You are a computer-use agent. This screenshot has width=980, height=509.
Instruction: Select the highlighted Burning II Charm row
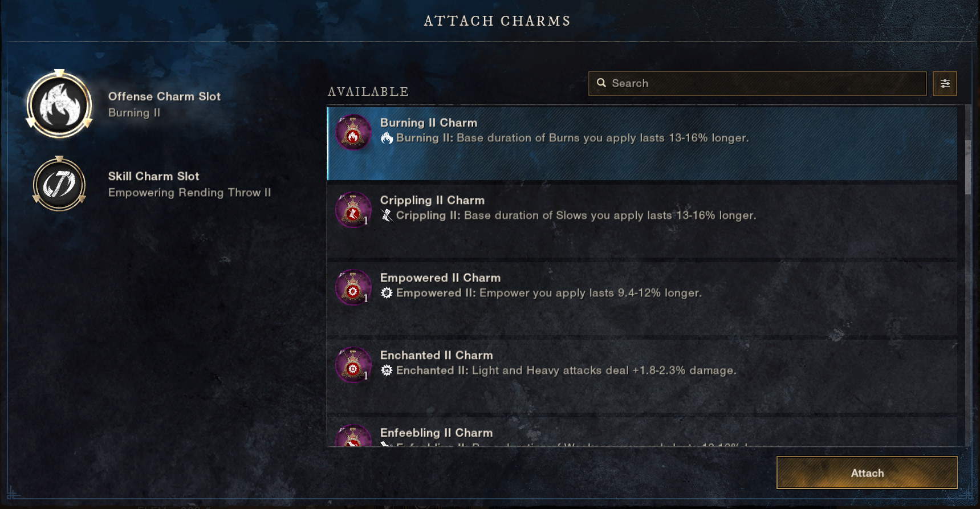tap(642, 144)
